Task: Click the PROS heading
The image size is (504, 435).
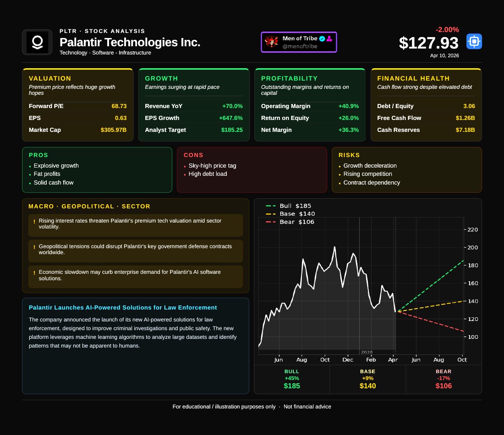Action: click(38, 155)
